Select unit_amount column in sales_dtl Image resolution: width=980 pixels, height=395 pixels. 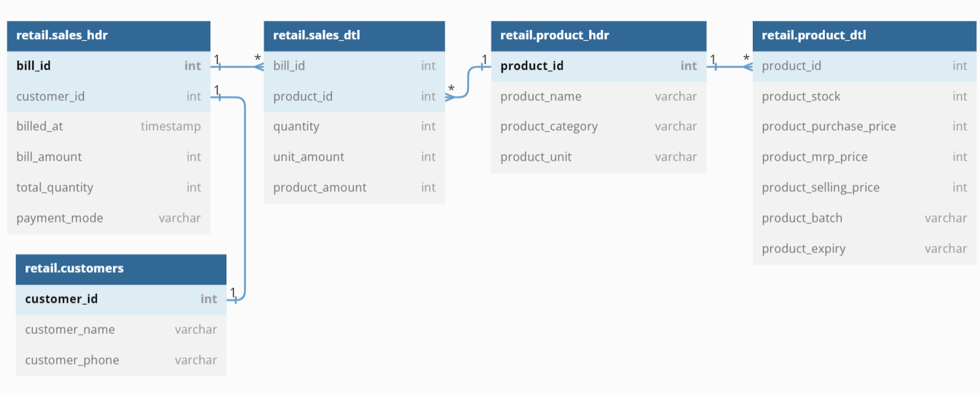click(354, 157)
